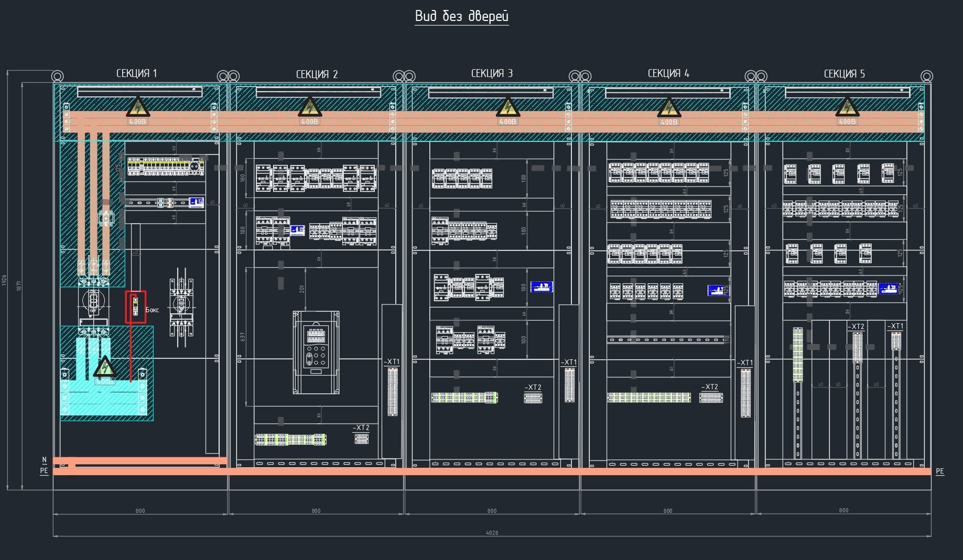Click the blue nameplate in Секция 3
The width and height of the screenshot is (963, 560).
(x=541, y=287)
